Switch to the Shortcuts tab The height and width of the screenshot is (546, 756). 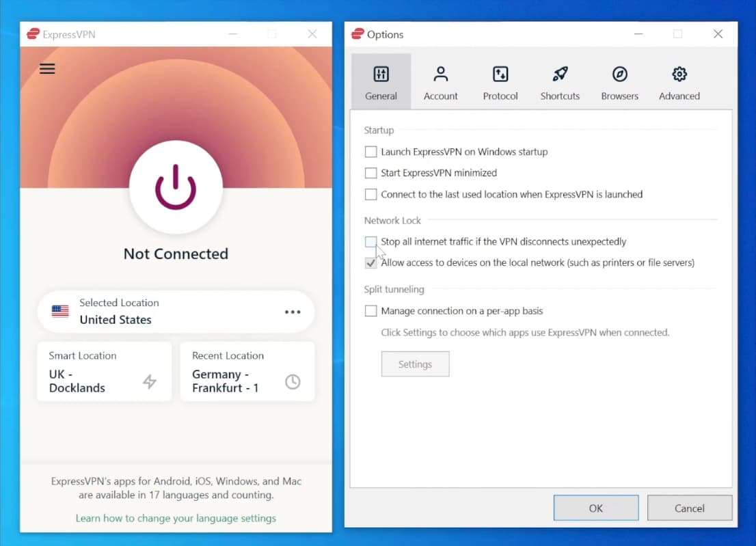[559, 82]
